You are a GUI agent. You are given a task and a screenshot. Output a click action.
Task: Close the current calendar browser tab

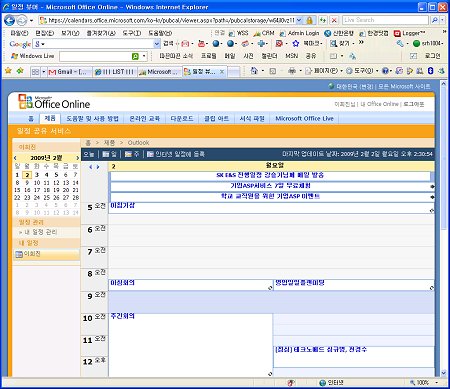pyautogui.click(x=222, y=72)
